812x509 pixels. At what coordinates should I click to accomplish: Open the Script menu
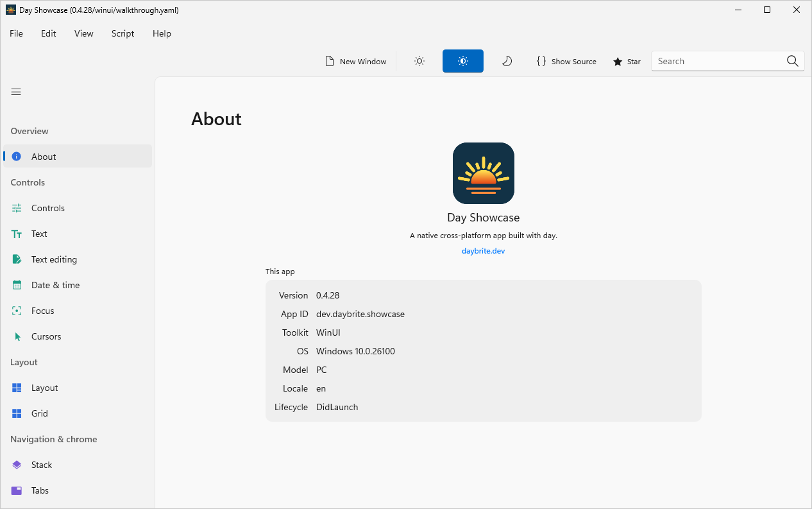(123, 33)
